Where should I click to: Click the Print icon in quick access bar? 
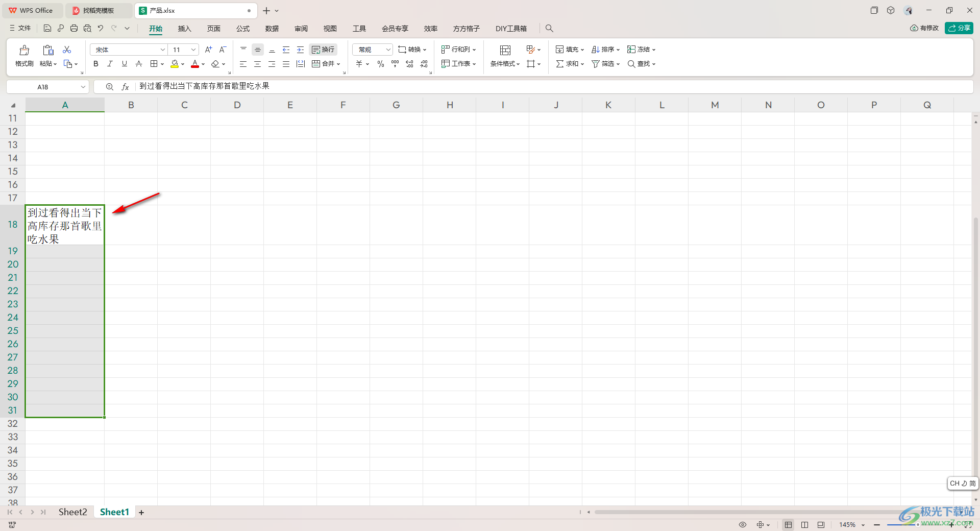click(x=74, y=29)
